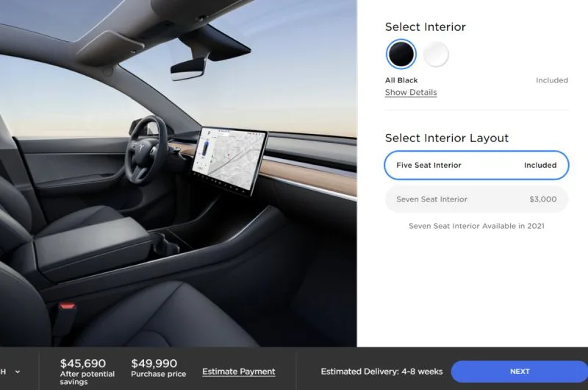Select the All Black interior swatch

click(x=401, y=54)
